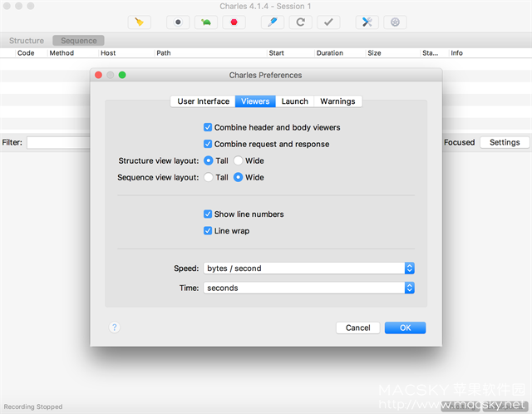Switch to the Launch tab

point(295,101)
